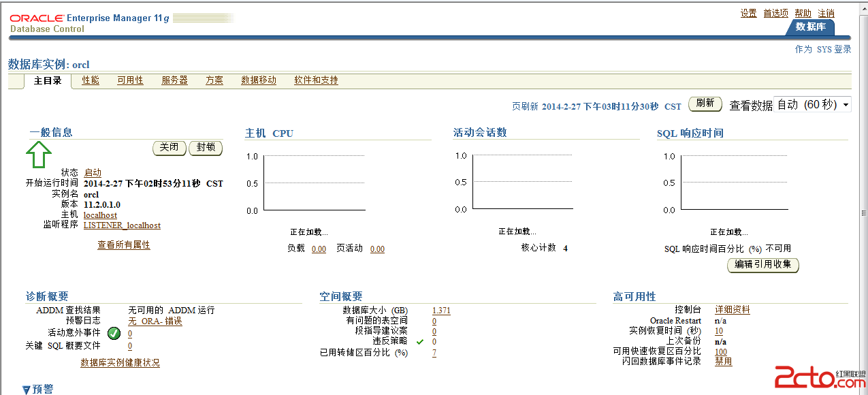The image size is (868, 395).
Task: Click the 刷新 button
Action: click(x=705, y=104)
